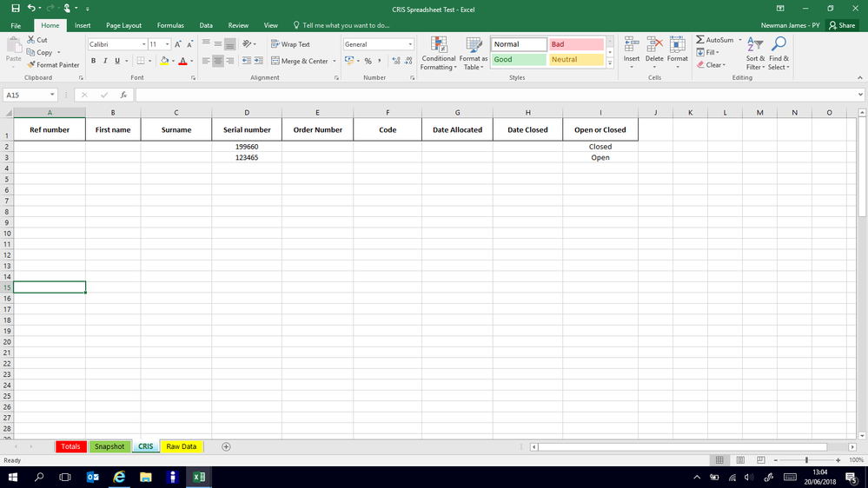
Task: Toggle Align Left
Action: (x=206, y=61)
